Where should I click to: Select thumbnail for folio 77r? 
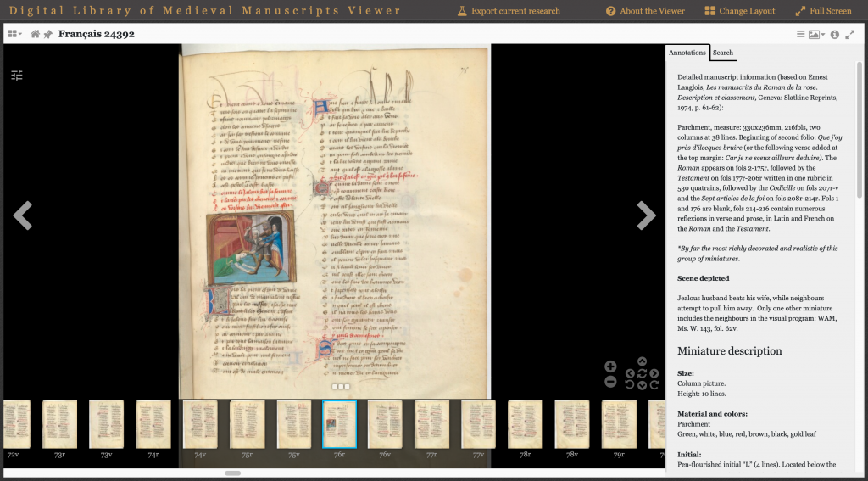tap(431, 424)
